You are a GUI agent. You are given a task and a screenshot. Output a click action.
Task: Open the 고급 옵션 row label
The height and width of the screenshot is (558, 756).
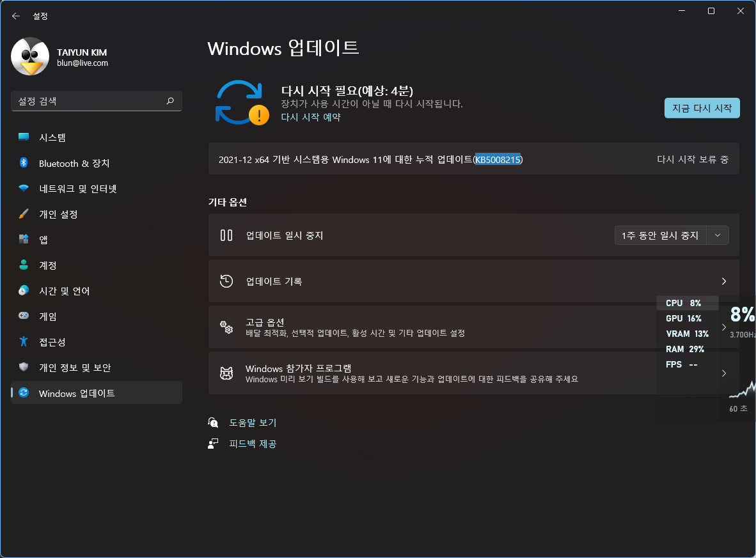(x=265, y=322)
